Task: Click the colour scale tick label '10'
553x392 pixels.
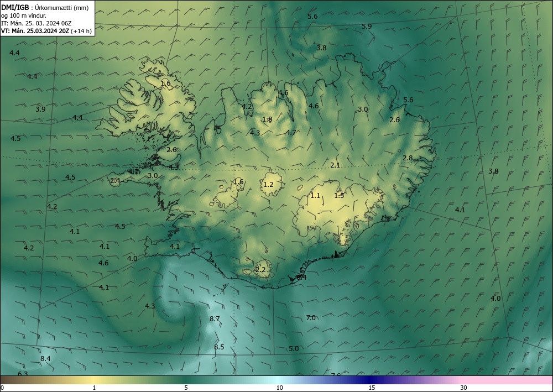Action: (x=279, y=388)
